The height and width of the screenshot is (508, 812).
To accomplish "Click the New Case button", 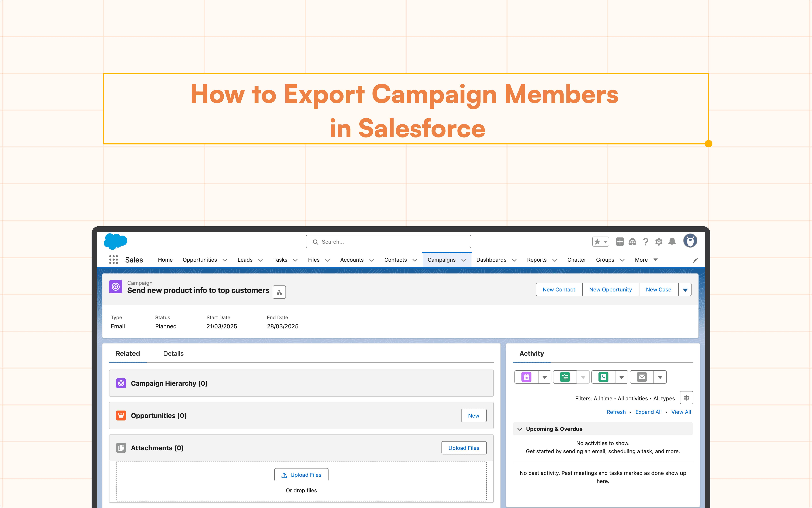I will click(659, 290).
